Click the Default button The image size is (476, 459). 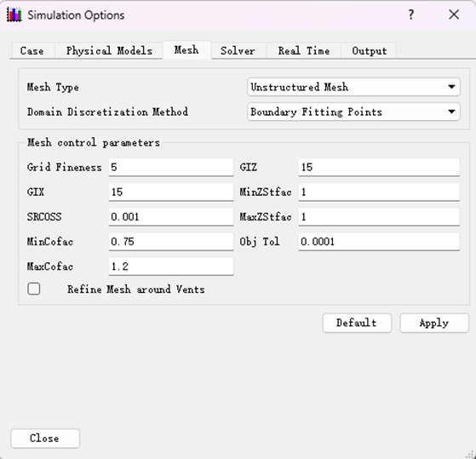(357, 323)
